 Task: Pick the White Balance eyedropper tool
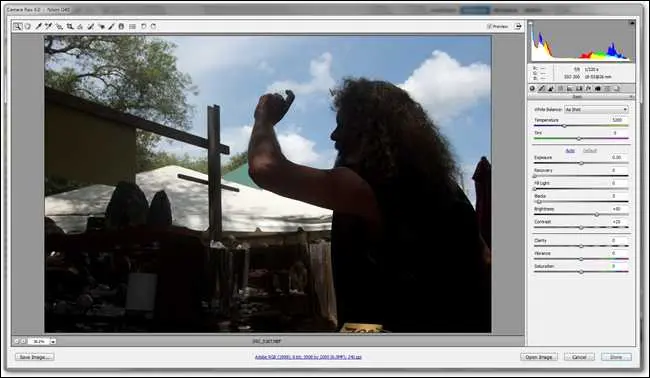(39, 27)
